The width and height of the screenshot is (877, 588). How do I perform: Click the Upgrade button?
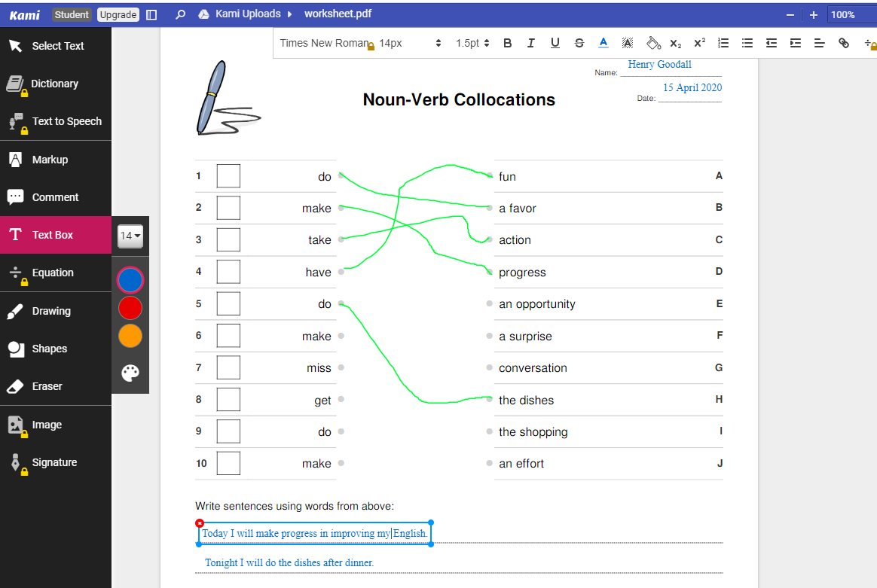coord(118,14)
